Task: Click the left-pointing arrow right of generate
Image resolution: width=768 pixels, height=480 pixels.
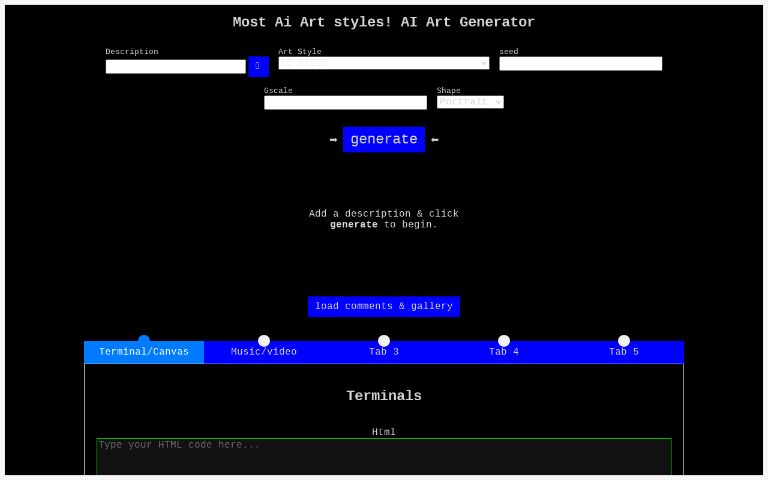Action: click(435, 140)
